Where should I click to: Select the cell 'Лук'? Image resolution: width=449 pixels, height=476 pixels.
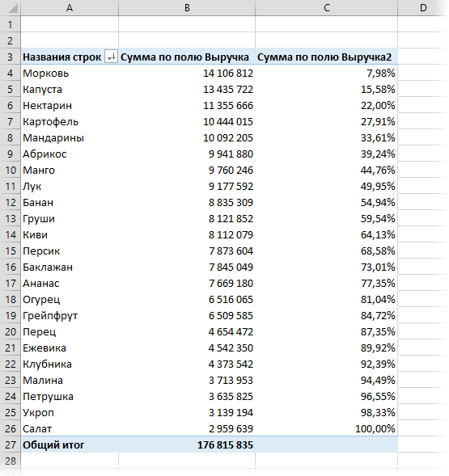coord(70,186)
